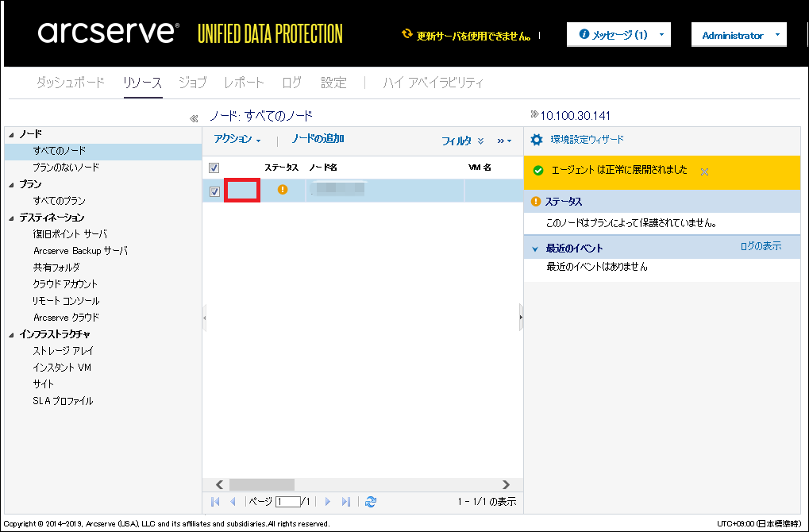Select Arcserve クラウド in the tree
This screenshot has height=532, width=809.
pyautogui.click(x=66, y=318)
